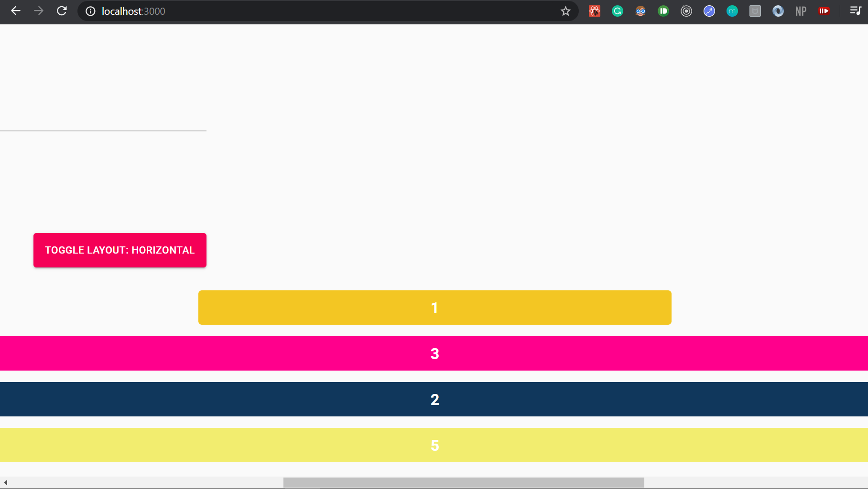Reload the localhost page
Viewport: 868px width, 489px height.
pyautogui.click(x=62, y=11)
